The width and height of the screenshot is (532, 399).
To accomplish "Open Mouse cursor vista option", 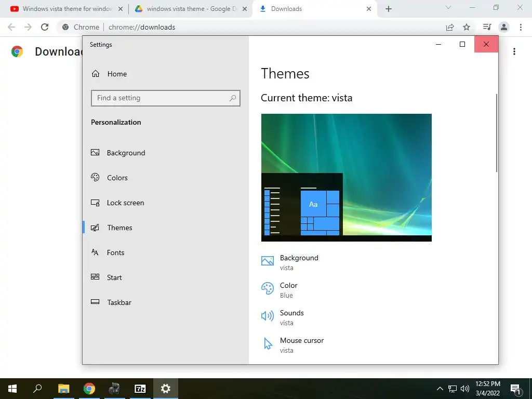I will point(292,345).
